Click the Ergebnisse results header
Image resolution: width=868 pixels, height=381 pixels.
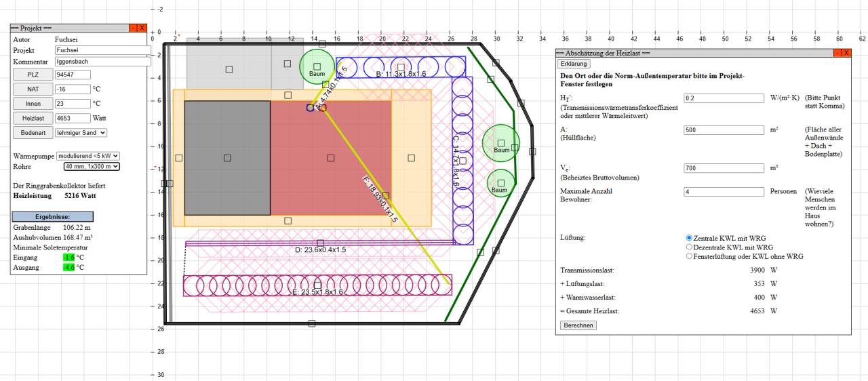click(x=53, y=216)
